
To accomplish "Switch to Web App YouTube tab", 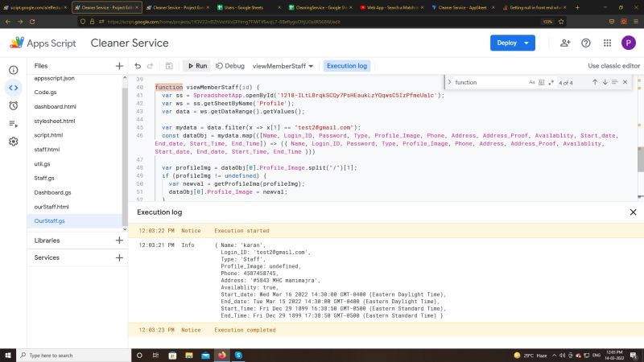I will [x=392, y=7].
